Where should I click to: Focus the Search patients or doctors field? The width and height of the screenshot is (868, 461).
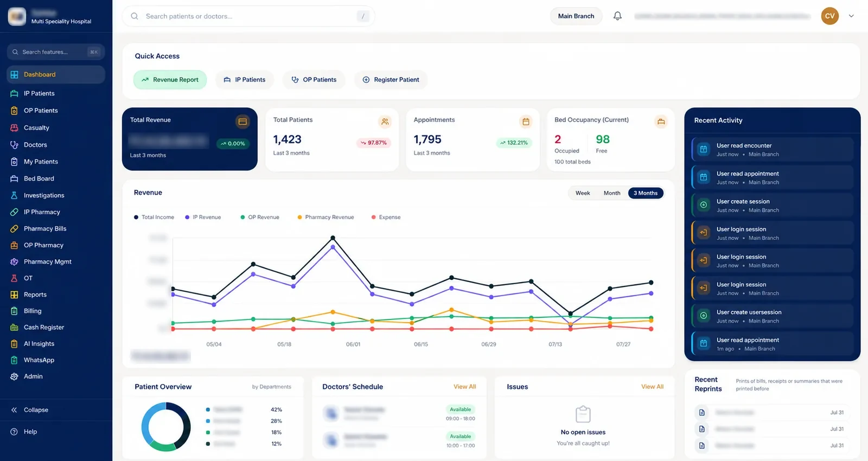(248, 16)
